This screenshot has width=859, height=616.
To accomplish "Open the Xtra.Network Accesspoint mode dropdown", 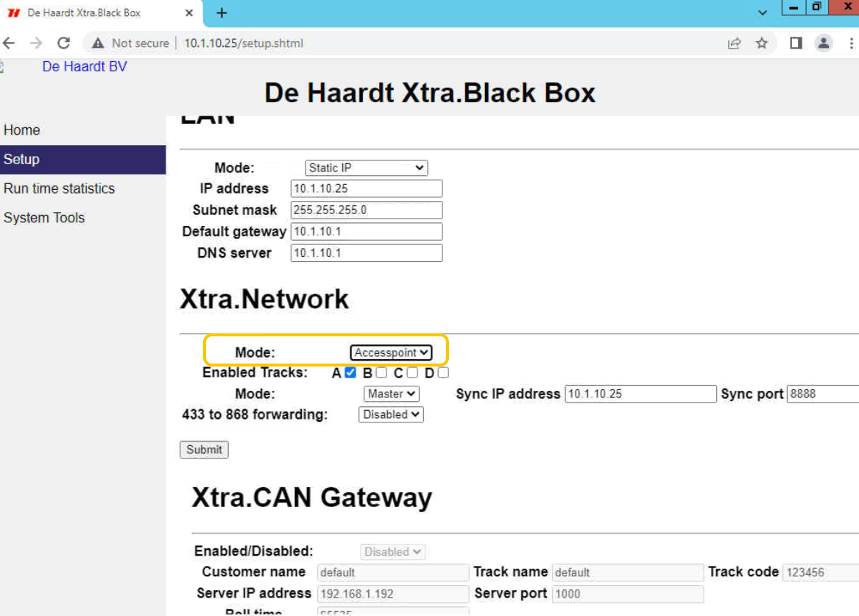I will coord(391,353).
